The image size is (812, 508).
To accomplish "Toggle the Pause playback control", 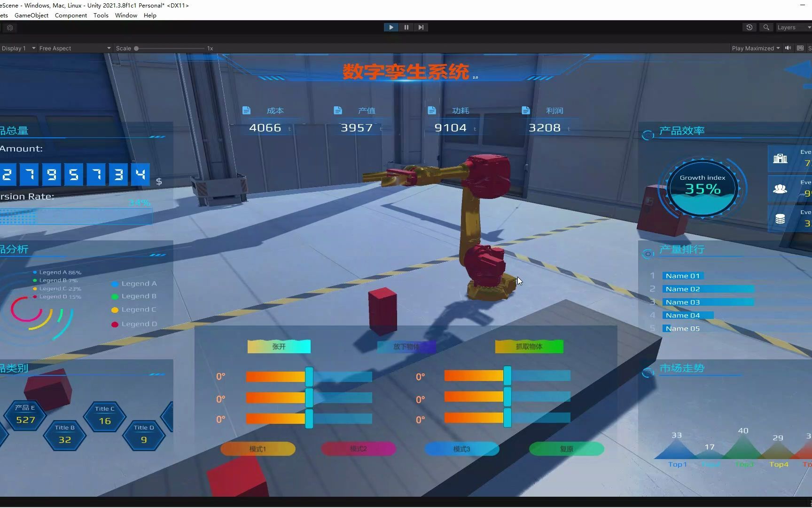I will 406,27.
